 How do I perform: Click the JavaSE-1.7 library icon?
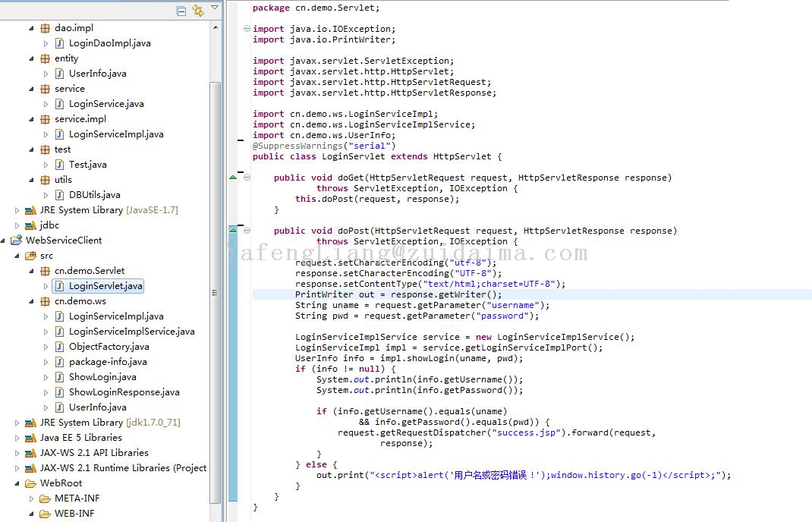[x=30, y=210]
